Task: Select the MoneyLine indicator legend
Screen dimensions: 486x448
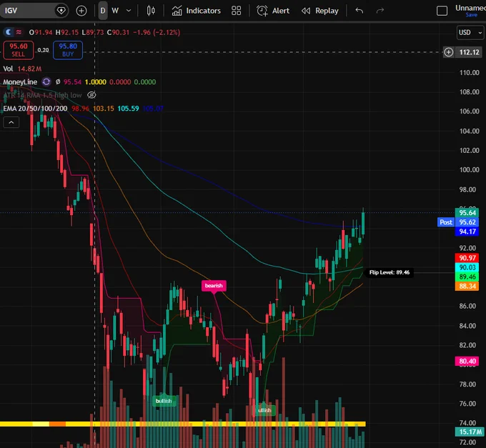Action: 20,82
